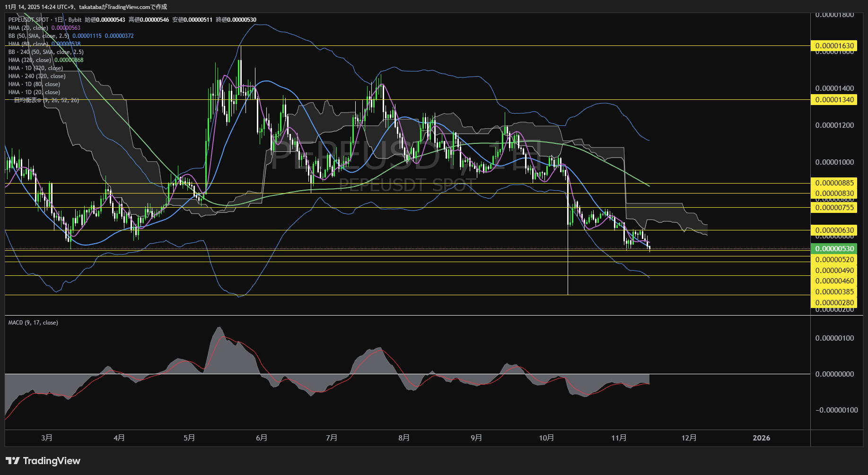Expand the 一目均衡表 (9, 26, 52, 26) legend
This screenshot has height=475, width=868.
(46, 100)
